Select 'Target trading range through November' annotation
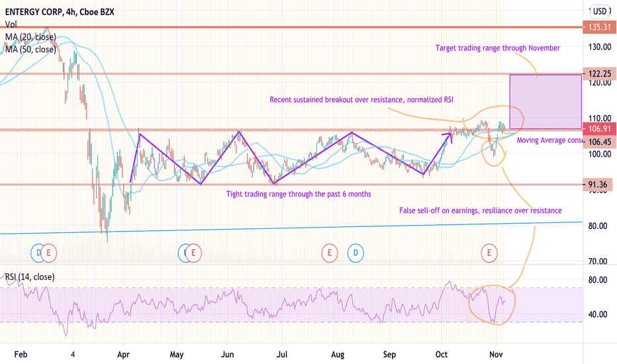Screen dimensions: 617x364 pos(497,48)
